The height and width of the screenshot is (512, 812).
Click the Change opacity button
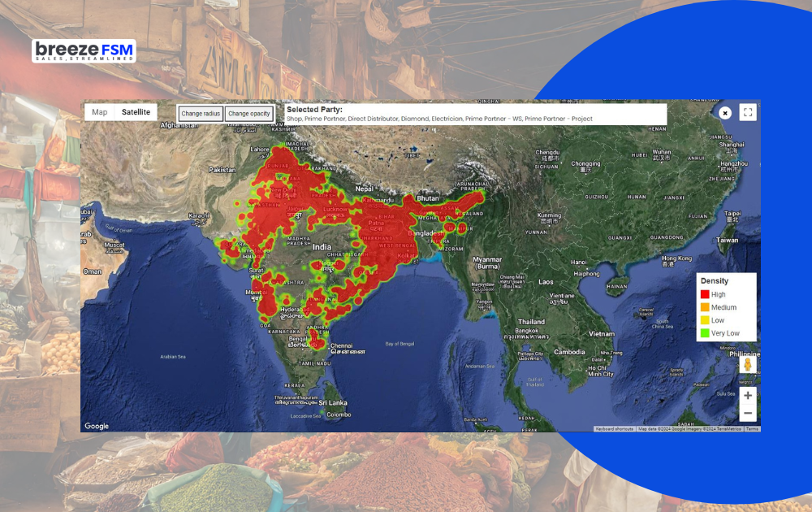[x=249, y=114]
